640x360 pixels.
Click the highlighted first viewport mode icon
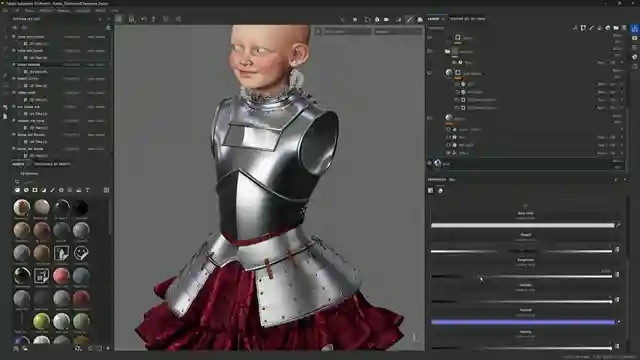[x=119, y=19]
